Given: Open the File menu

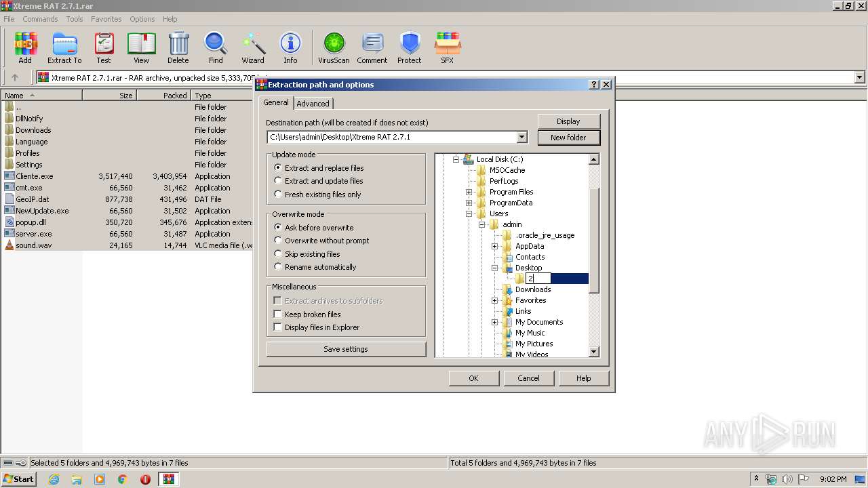Looking at the screenshot, I should click(x=9, y=19).
